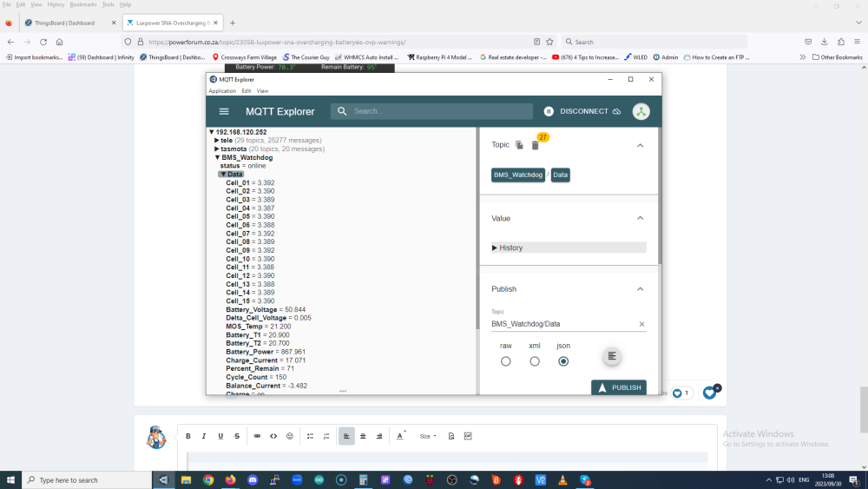Screen dimensions: 868x489
Task: Underline text in the forum editor
Action: [220, 436]
